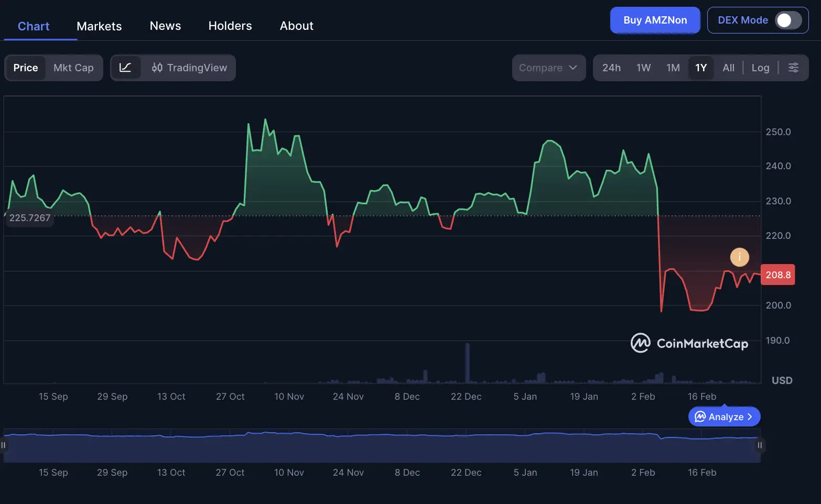Click the left handle of the chart range slider
821x504 pixels.
pos(4,445)
